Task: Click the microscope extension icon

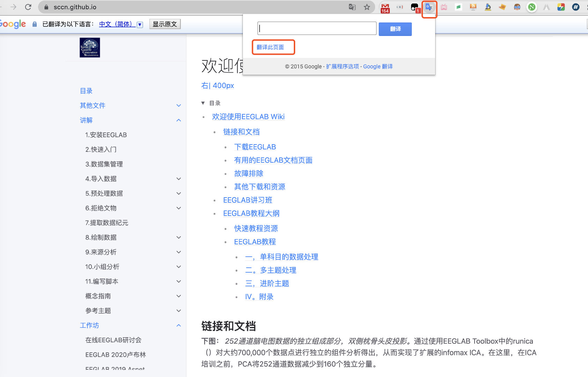Action: (x=488, y=7)
